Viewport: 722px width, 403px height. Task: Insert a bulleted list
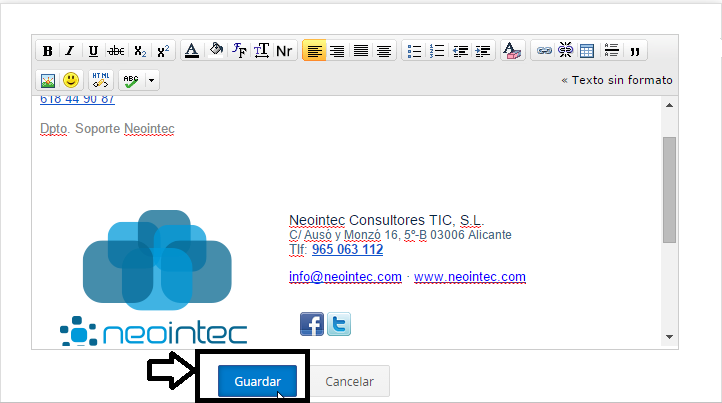(413, 51)
